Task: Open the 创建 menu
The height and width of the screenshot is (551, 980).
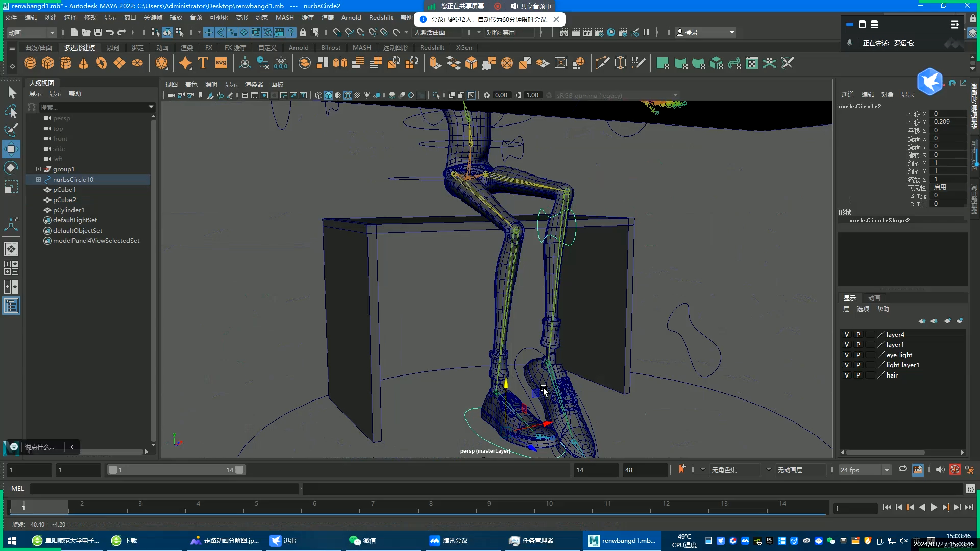Action: point(51,18)
